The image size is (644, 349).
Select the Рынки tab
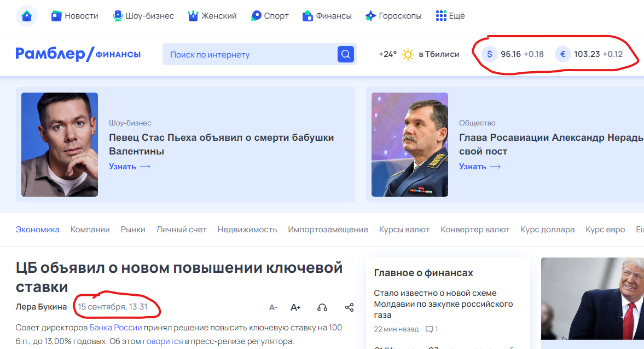point(133,230)
